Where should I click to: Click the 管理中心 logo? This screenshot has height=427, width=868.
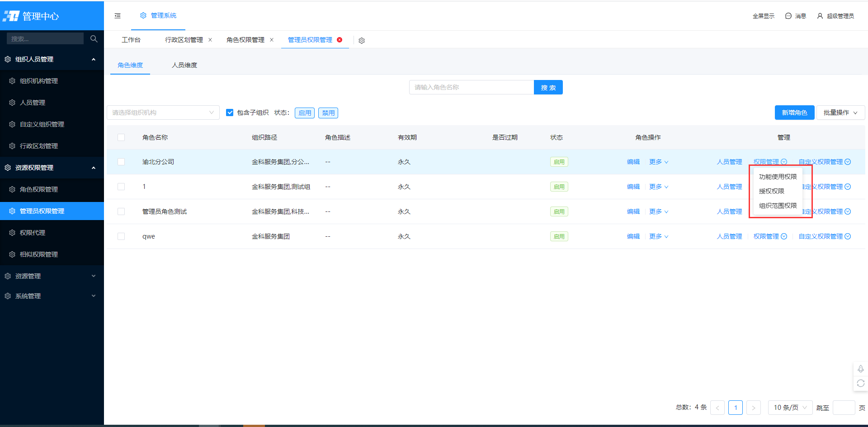pos(31,16)
